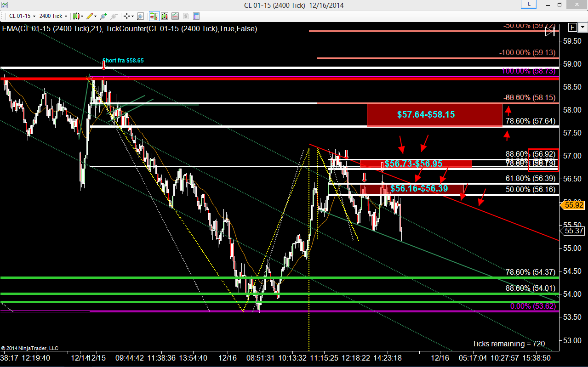
Task: Click the 78.60% (54.37) Fibonacci label
Action: click(x=531, y=272)
